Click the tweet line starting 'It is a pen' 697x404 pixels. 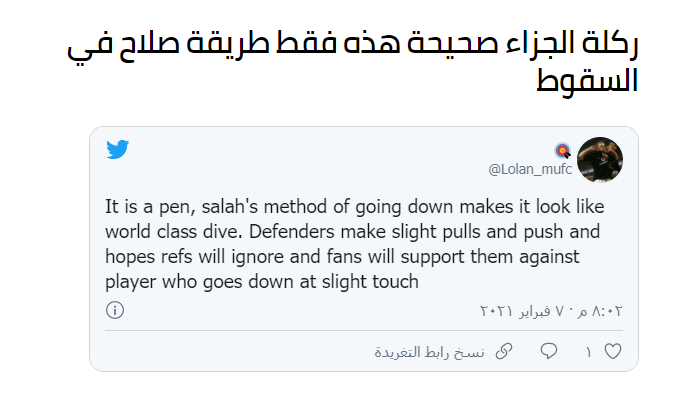[355, 207]
